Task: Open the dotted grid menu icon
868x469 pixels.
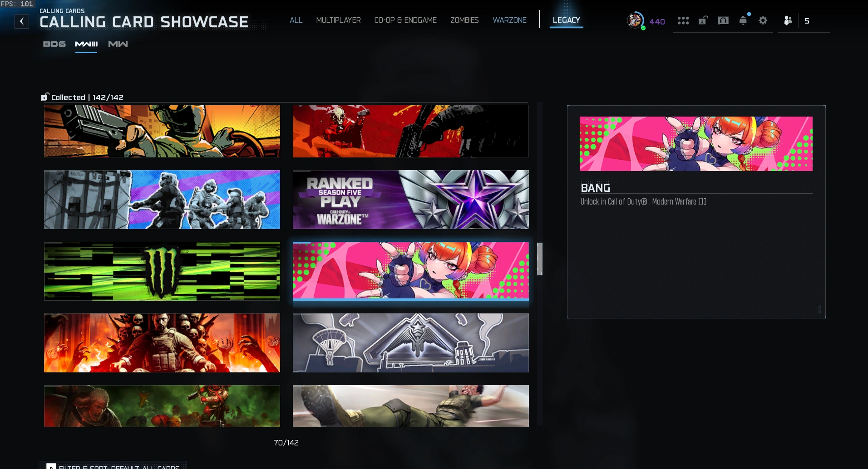Action: 683,20
